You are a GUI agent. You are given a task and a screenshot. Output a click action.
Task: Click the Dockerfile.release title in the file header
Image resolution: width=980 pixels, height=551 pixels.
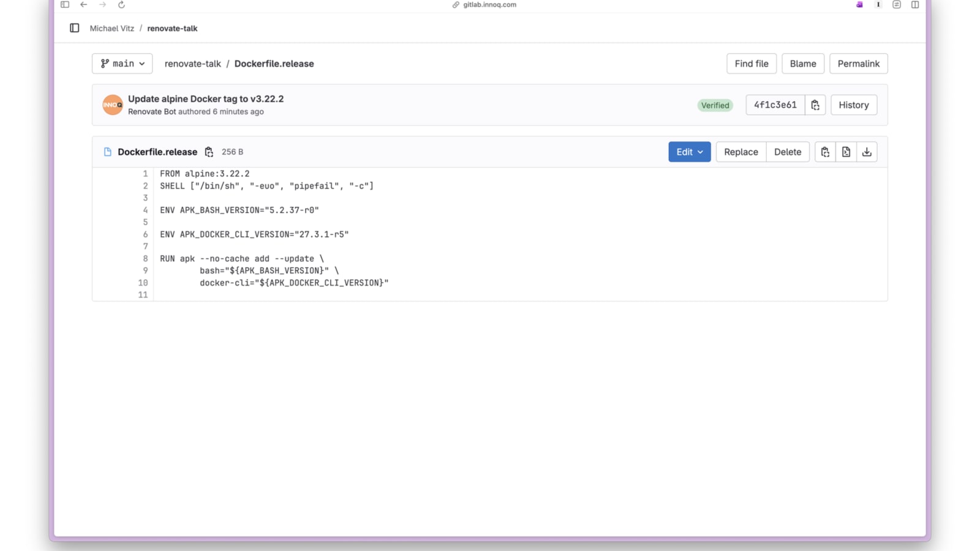pos(157,152)
